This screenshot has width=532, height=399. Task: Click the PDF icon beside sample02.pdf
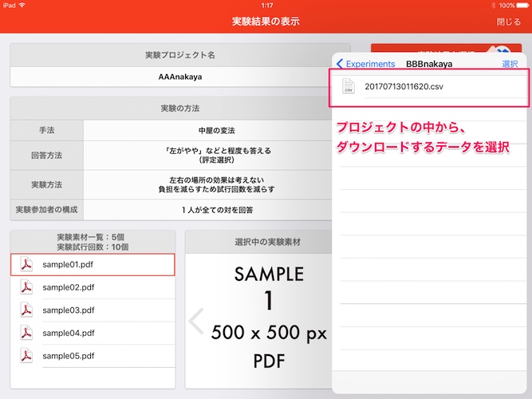(x=26, y=287)
